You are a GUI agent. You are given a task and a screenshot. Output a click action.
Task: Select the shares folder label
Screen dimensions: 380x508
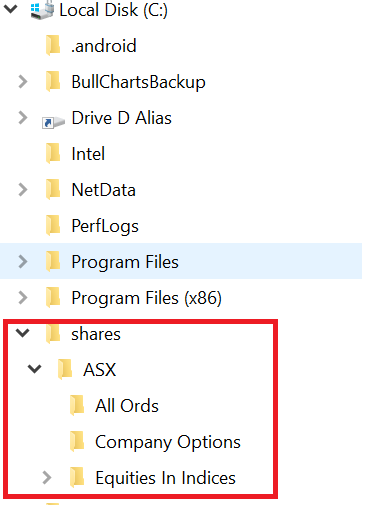pyautogui.click(x=96, y=334)
